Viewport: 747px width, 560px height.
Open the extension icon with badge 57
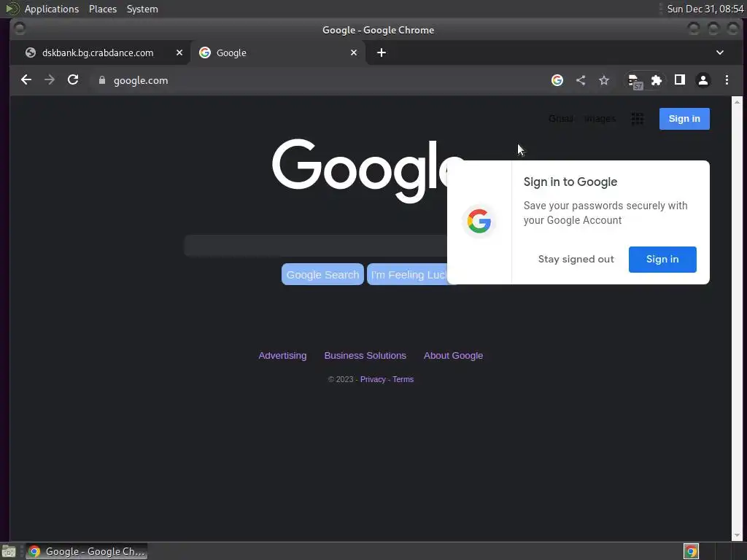click(x=635, y=81)
